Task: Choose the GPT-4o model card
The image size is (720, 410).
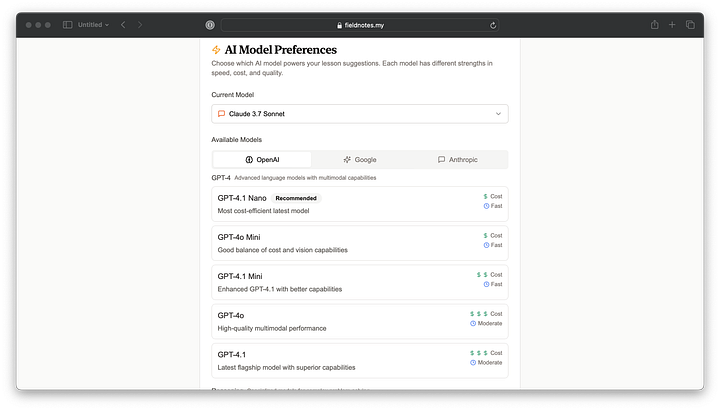Action: click(x=360, y=321)
